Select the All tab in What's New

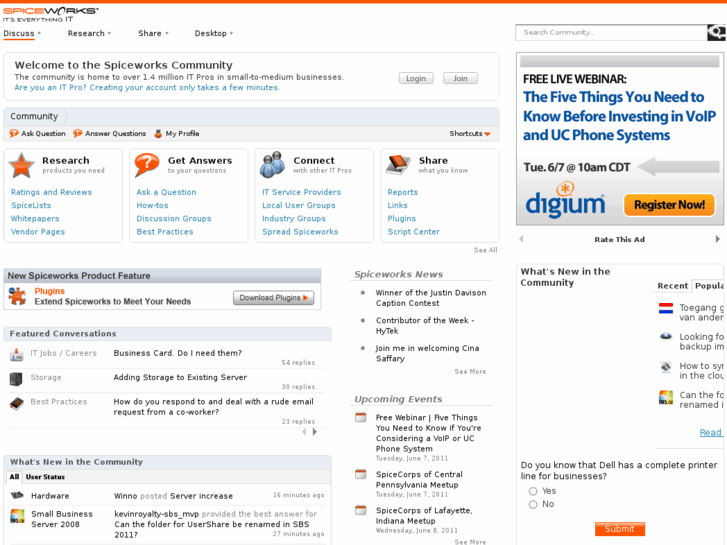click(x=14, y=477)
